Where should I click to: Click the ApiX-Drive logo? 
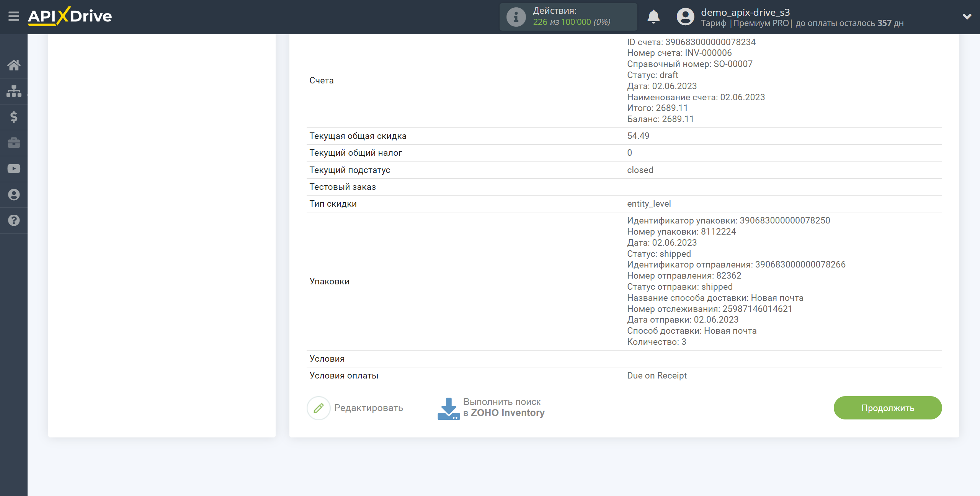tap(70, 16)
